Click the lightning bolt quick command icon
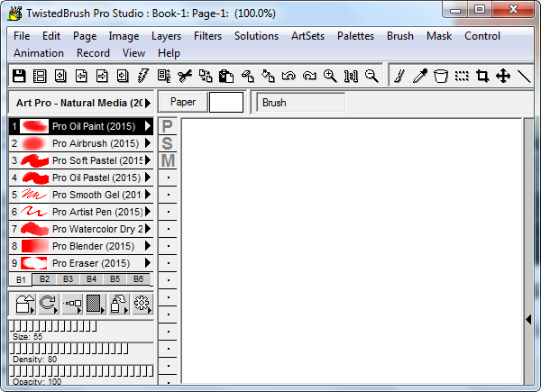 [x=143, y=76]
